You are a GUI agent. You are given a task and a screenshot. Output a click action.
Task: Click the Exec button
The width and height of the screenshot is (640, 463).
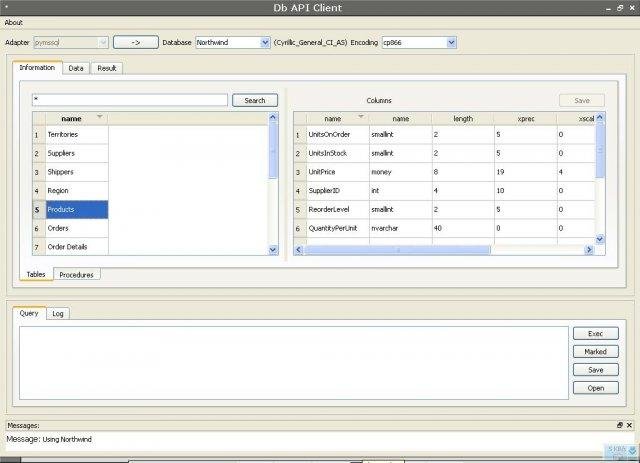point(596,334)
